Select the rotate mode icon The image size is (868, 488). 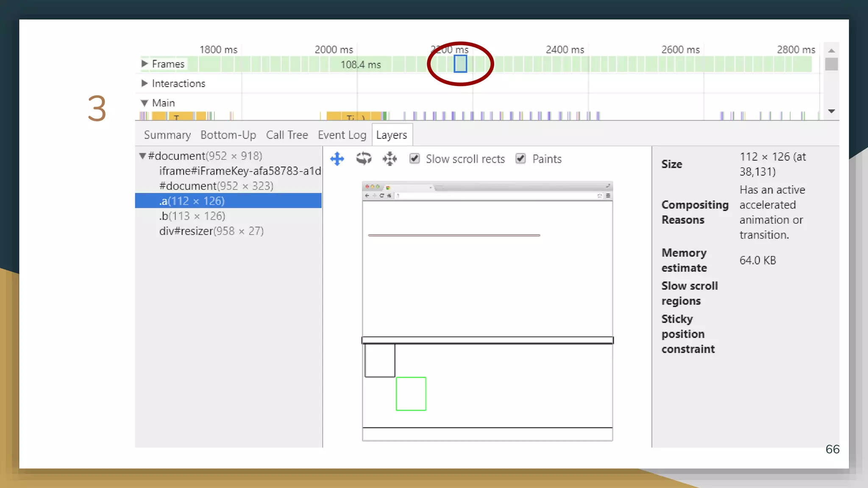click(363, 159)
